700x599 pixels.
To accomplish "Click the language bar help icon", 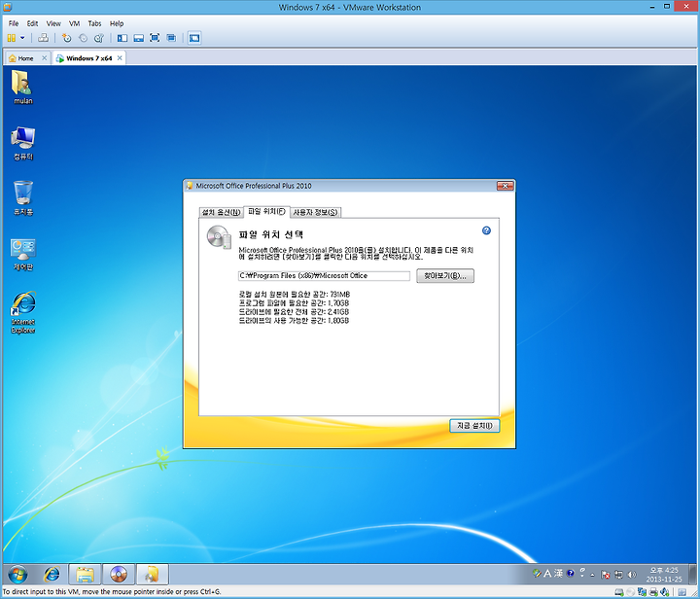I will click(570, 573).
